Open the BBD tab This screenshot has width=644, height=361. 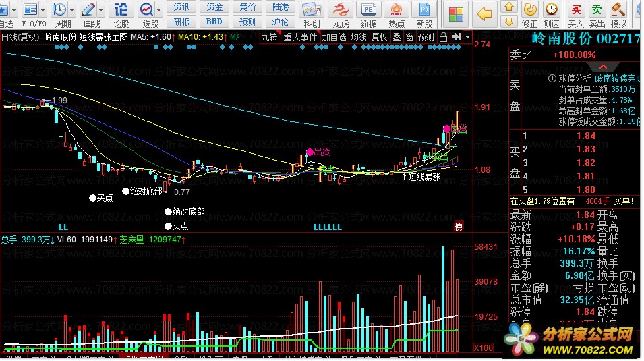pos(214,22)
